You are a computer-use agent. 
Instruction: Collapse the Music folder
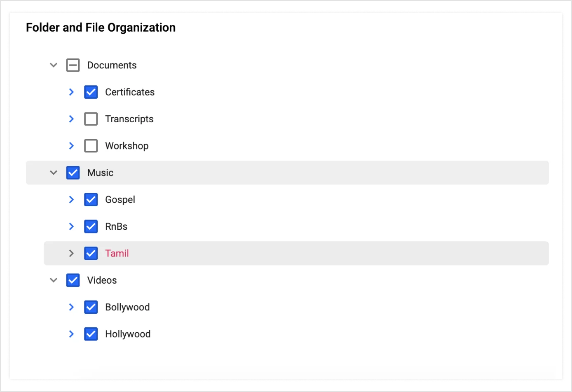(x=53, y=173)
